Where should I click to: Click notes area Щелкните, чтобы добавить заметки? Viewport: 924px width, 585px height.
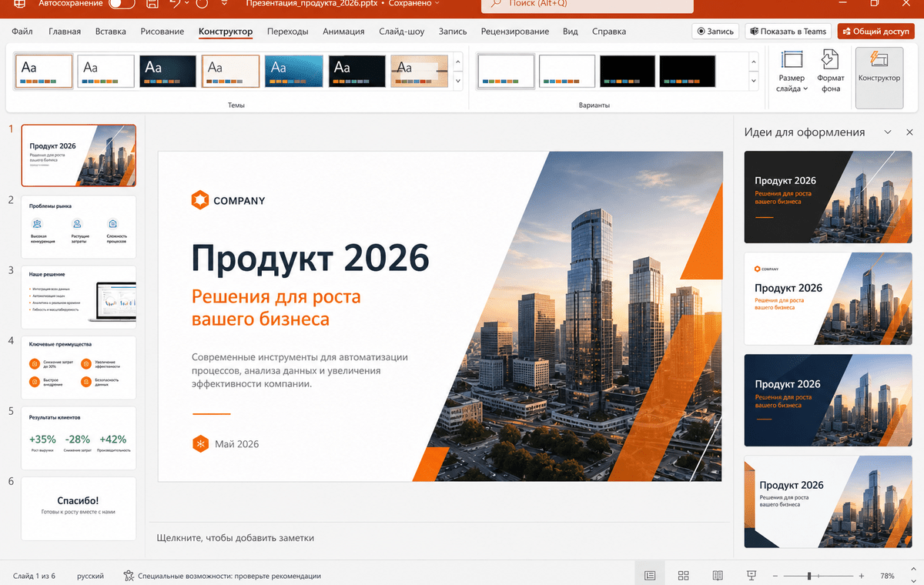pos(235,538)
